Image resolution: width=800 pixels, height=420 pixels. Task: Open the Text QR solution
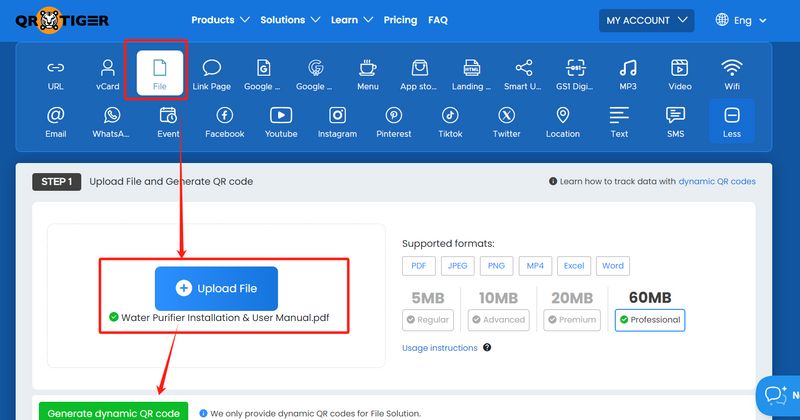(619, 122)
